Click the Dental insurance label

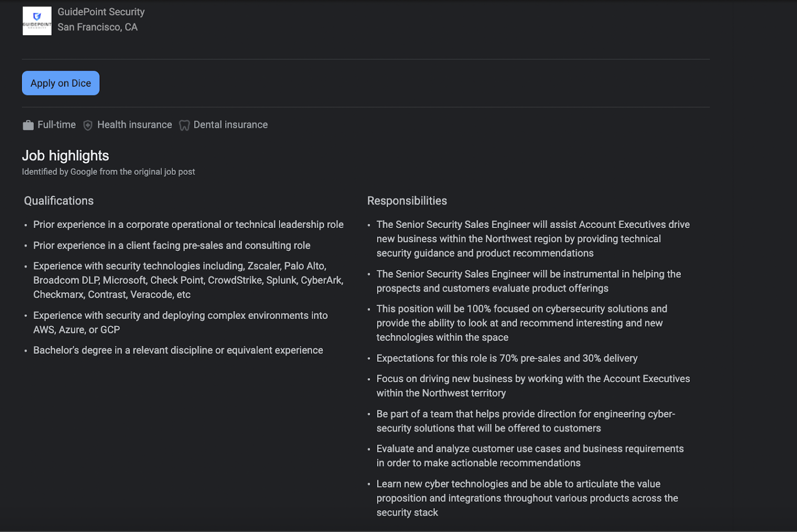click(x=230, y=125)
